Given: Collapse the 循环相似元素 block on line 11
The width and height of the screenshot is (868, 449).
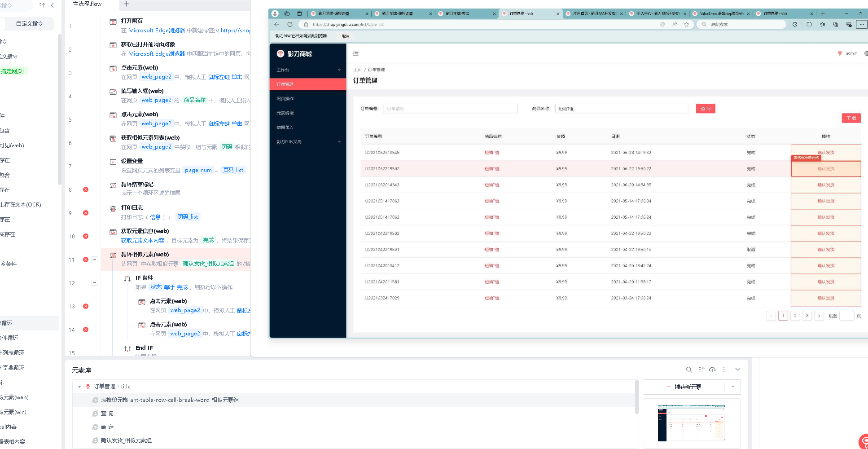Looking at the screenshot, I should [x=95, y=260].
